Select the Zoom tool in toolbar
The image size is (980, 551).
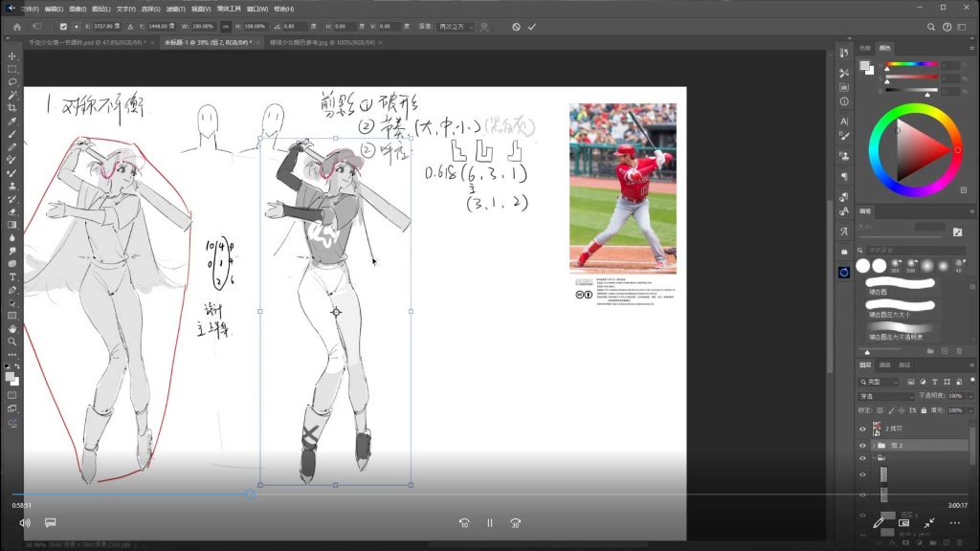point(11,342)
